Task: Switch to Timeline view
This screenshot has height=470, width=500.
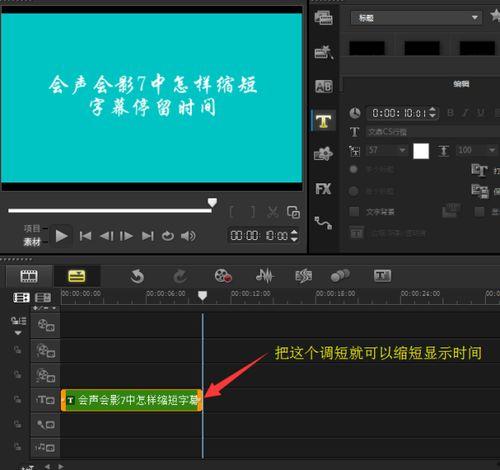Action: click(x=77, y=276)
